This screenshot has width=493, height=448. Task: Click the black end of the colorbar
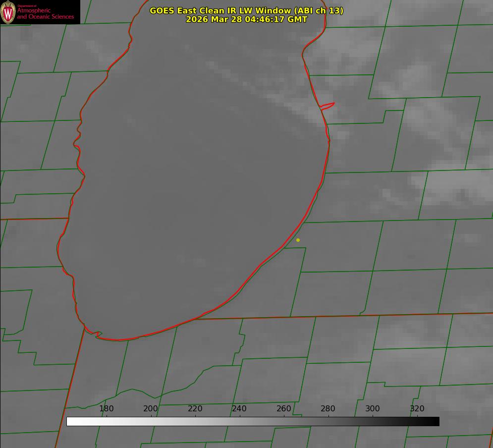point(436,421)
